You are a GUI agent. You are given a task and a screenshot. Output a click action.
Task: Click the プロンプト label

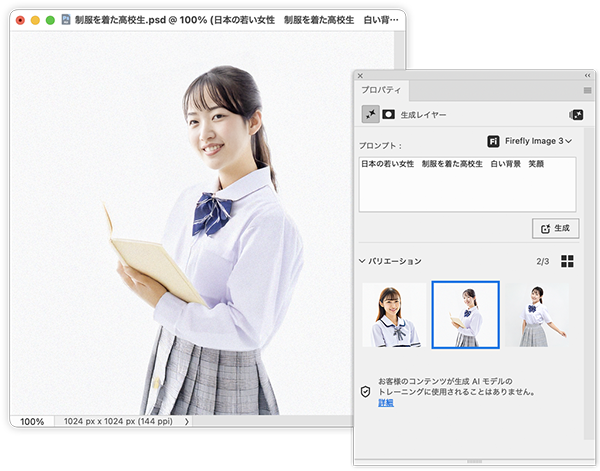(x=381, y=146)
